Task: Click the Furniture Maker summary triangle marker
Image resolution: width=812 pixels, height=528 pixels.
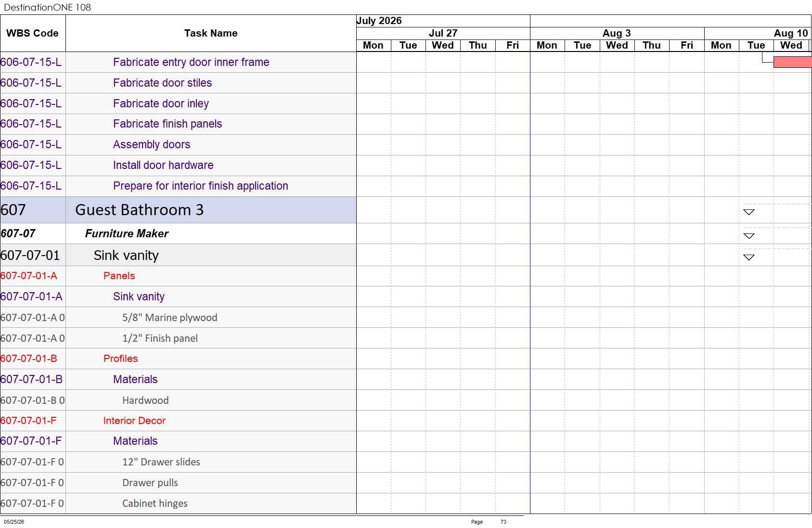Action: [748, 236]
